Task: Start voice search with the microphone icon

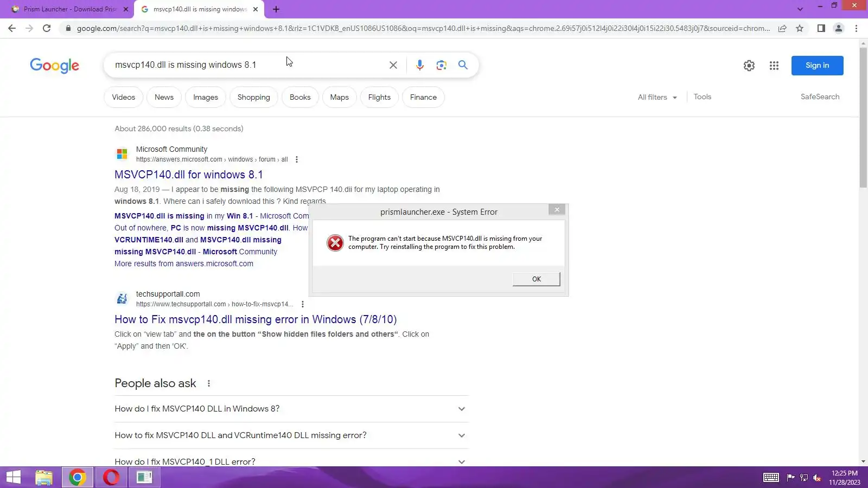Action: [419, 65]
